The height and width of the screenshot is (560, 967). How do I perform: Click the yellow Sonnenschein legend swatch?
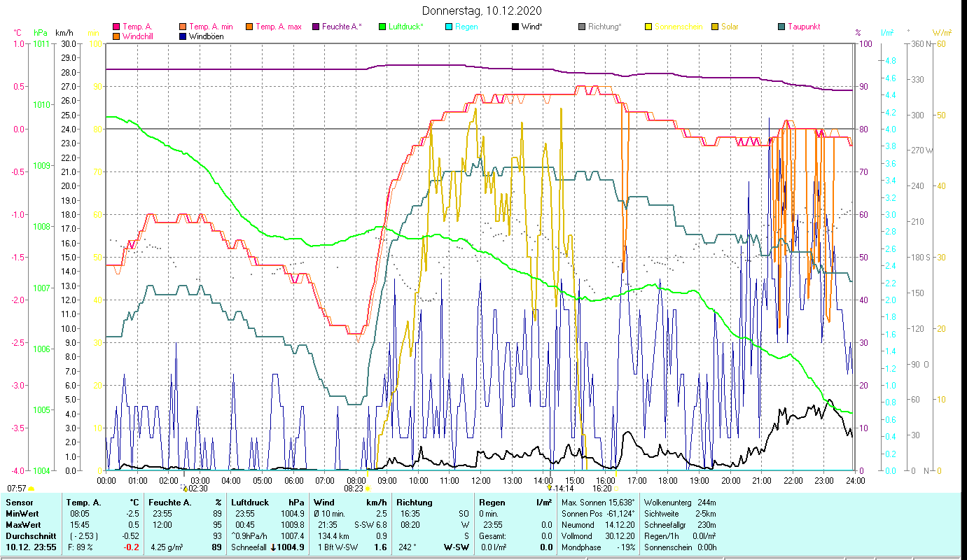[648, 27]
